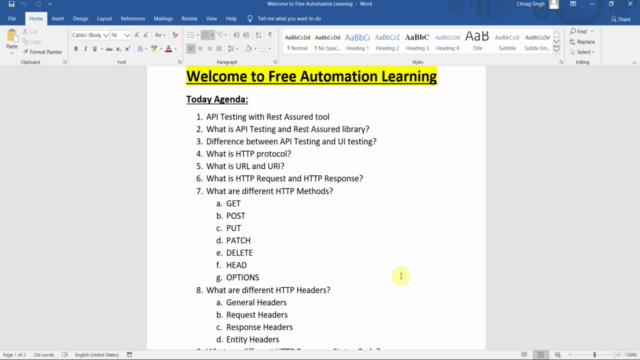Toggle Italic formatting
Image resolution: width=640 pixels, height=360 pixels.
(85, 49)
